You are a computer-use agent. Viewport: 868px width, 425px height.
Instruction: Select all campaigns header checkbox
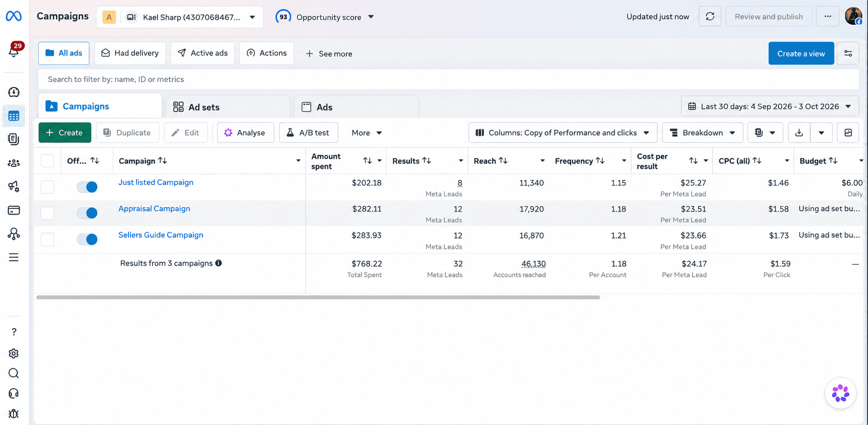coord(47,161)
